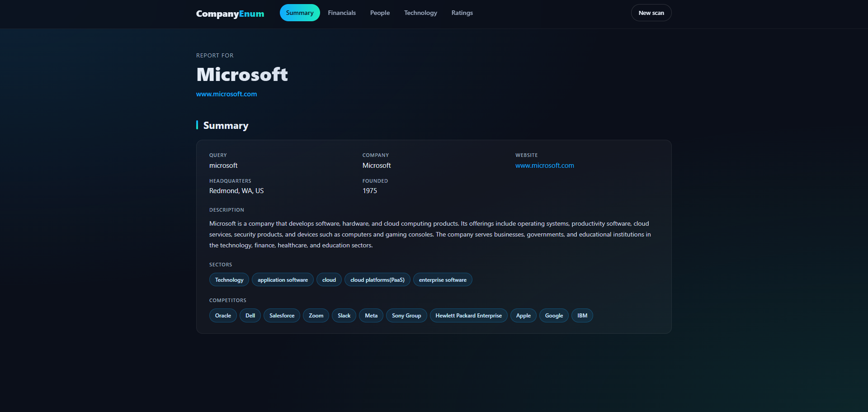868x412 pixels.
Task: Click the 'REPORT FOR' label
Action: [x=215, y=56]
